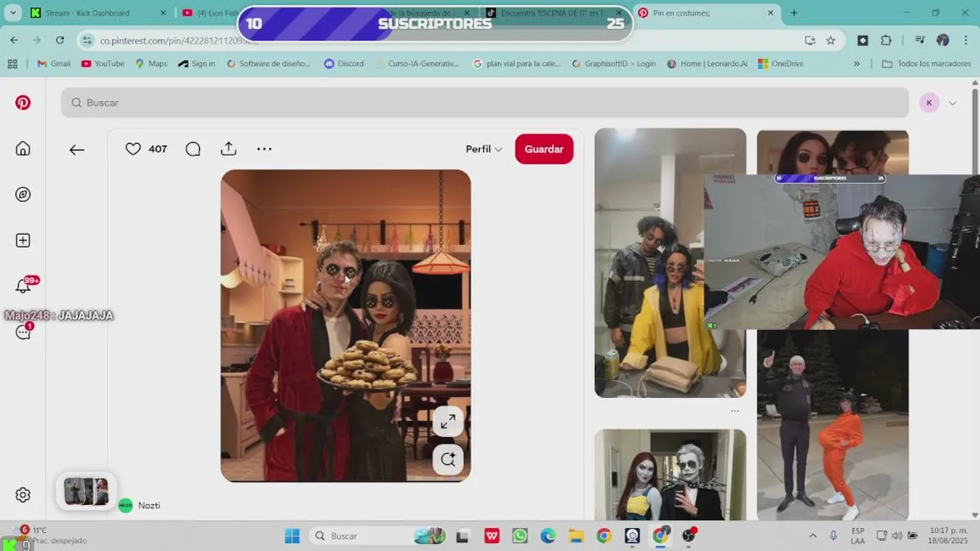980x551 pixels.
Task: Open the Gmail bookmark
Action: click(x=54, y=64)
